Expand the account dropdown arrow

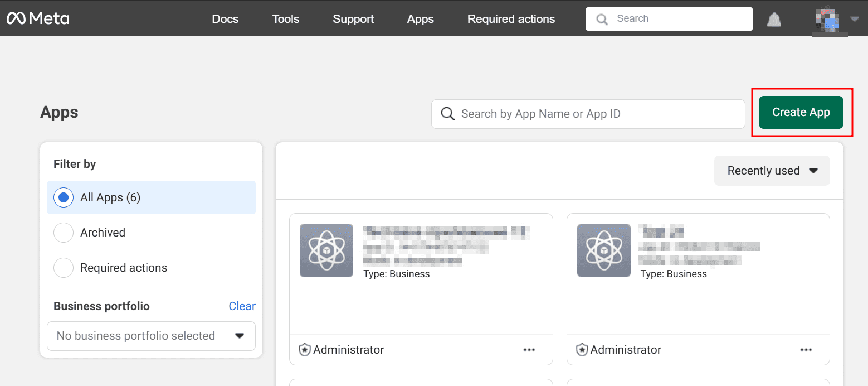coord(855,19)
